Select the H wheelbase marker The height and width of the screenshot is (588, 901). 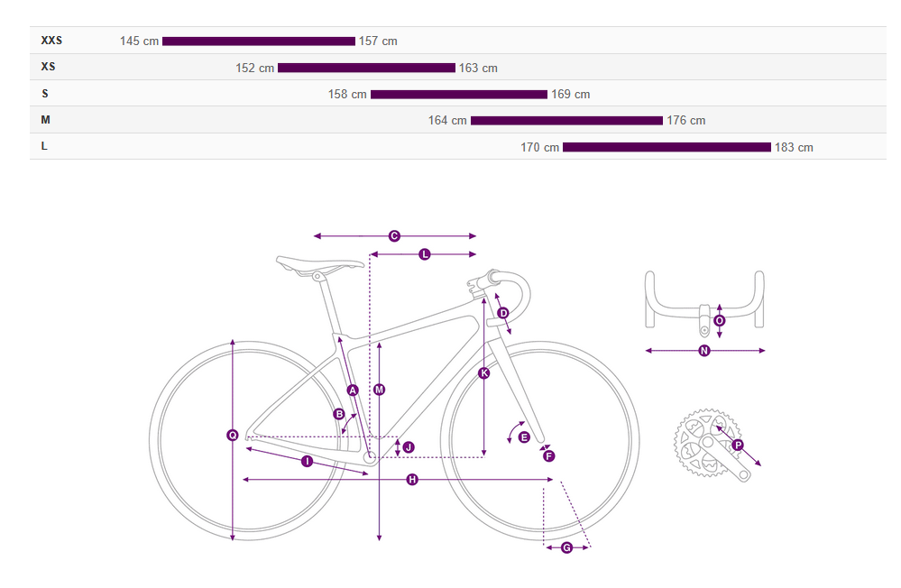point(412,480)
